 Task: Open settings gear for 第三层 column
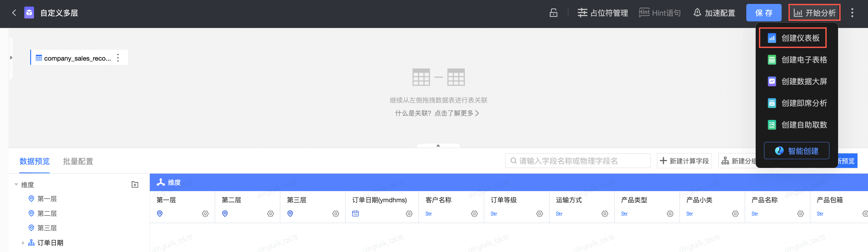click(x=336, y=214)
